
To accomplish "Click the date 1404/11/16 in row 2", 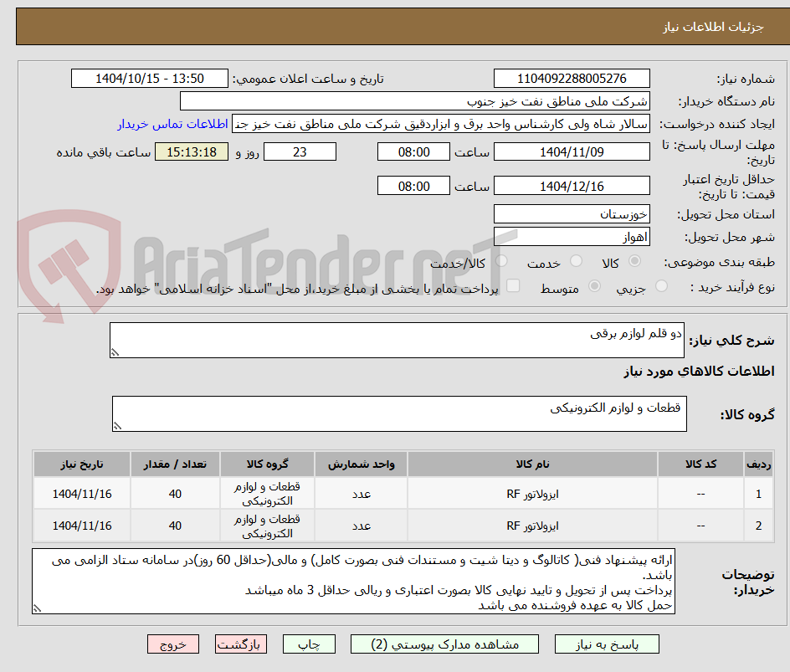I will click(82, 526).
